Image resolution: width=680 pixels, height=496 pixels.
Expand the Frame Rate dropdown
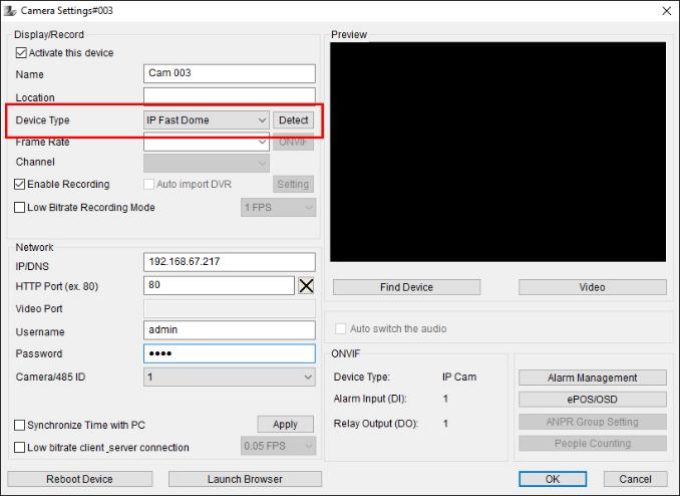coord(206,142)
